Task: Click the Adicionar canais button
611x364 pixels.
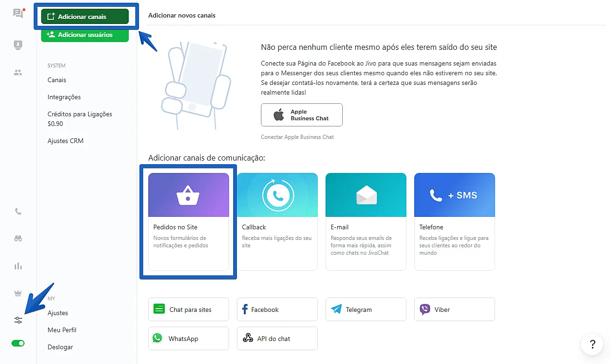Action: tap(85, 17)
